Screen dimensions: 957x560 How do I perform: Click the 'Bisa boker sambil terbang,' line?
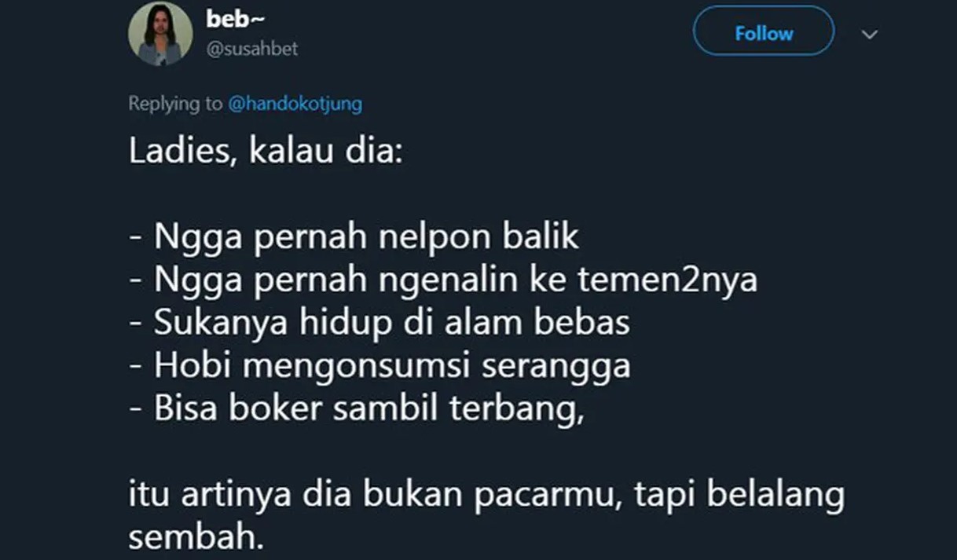click(x=356, y=409)
